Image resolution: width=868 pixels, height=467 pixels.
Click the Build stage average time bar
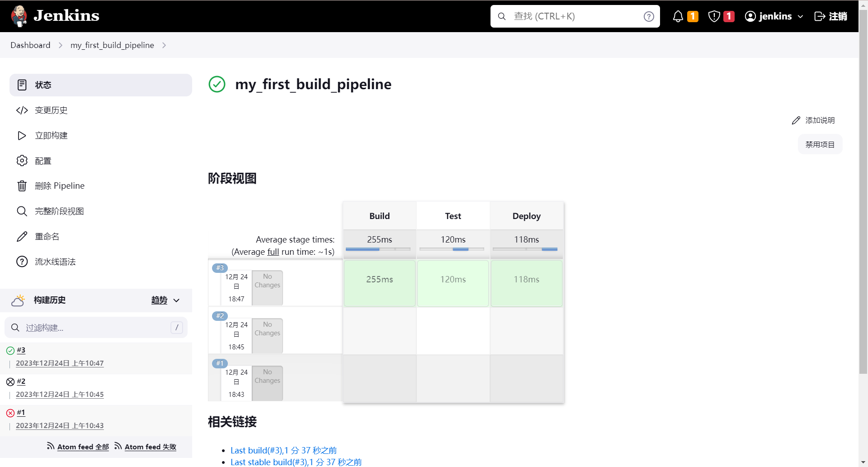pyautogui.click(x=378, y=249)
